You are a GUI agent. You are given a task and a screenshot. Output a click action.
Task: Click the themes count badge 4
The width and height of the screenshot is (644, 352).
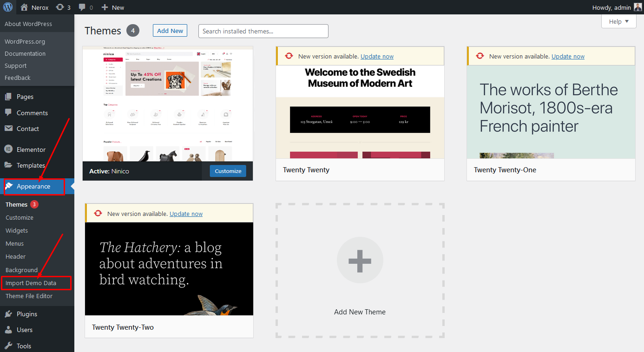[133, 31]
